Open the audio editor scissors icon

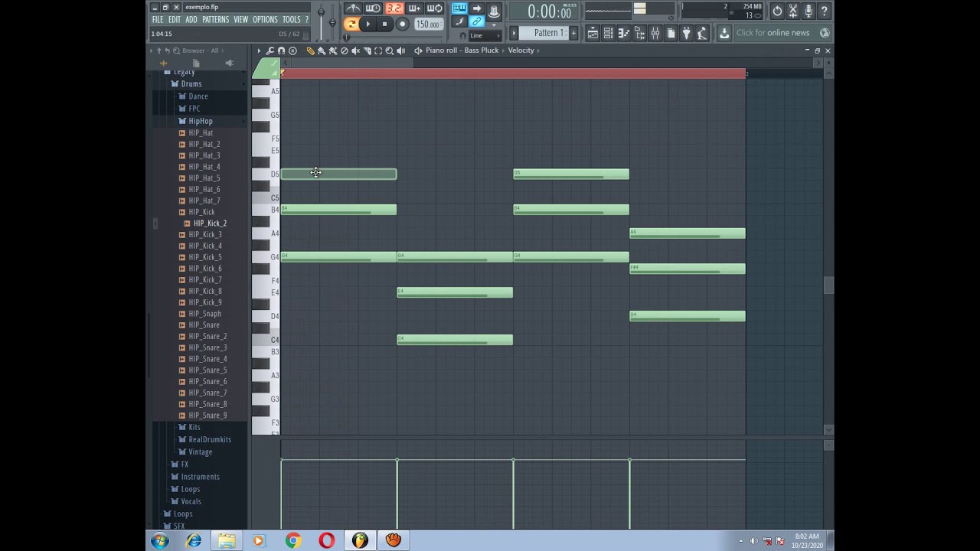(x=793, y=11)
